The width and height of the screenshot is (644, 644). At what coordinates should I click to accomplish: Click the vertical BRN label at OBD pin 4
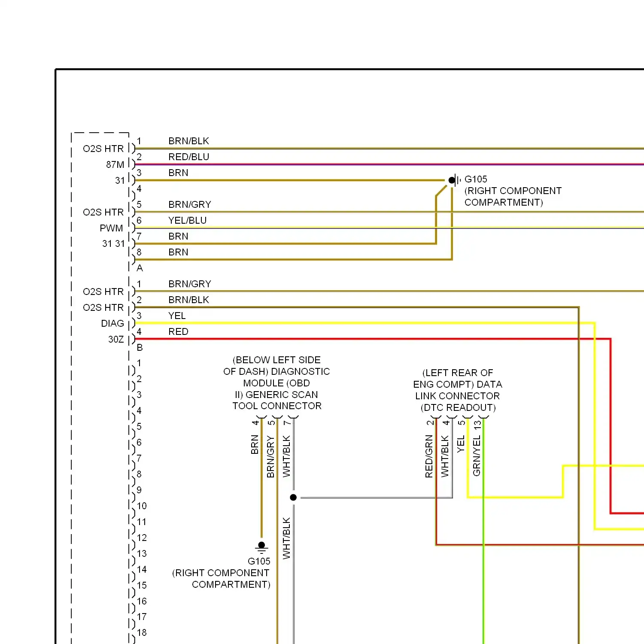pos(255,445)
